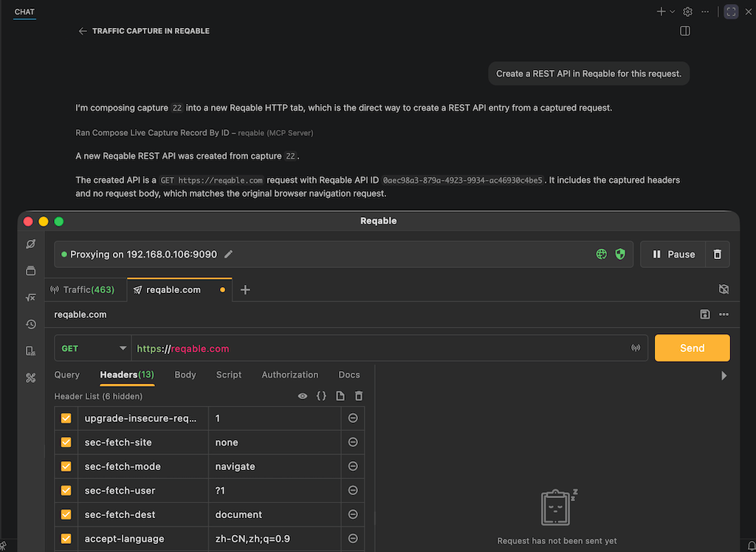Click the API ID code text

coord(463,180)
